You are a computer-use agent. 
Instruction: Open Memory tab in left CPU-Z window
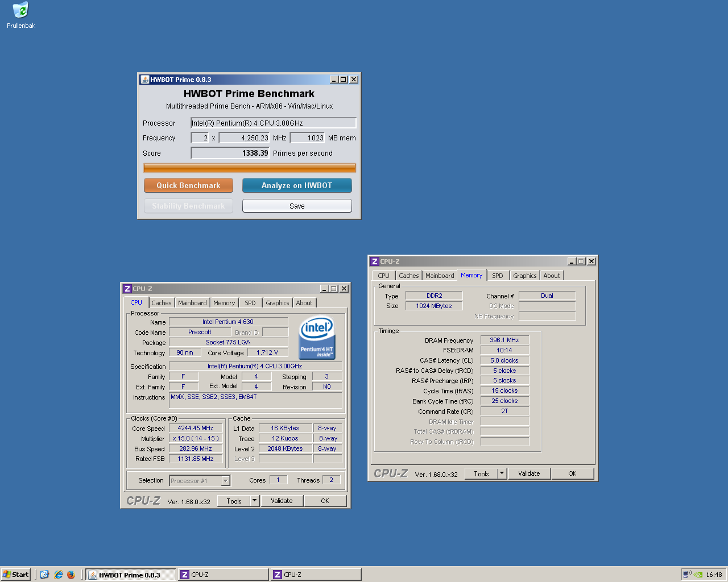[x=224, y=303]
